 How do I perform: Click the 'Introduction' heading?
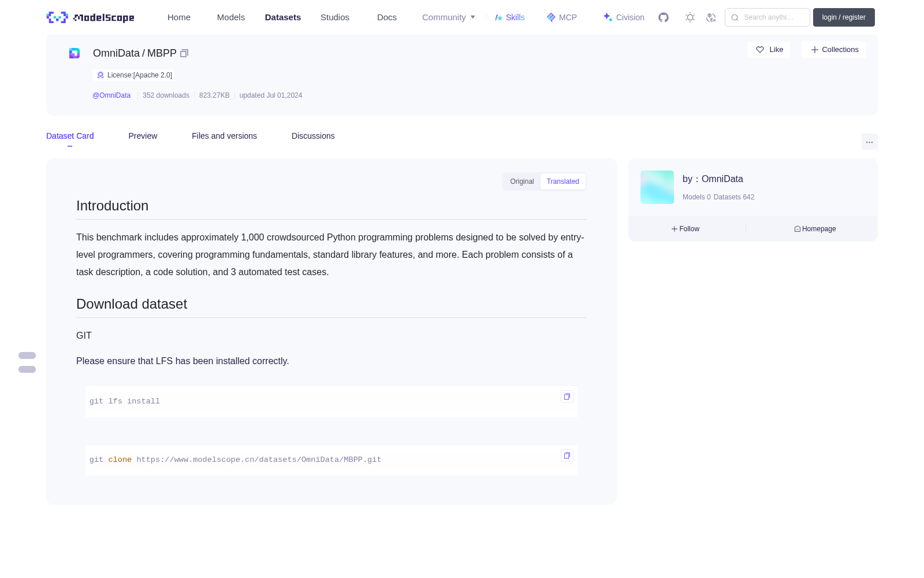(x=112, y=206)
